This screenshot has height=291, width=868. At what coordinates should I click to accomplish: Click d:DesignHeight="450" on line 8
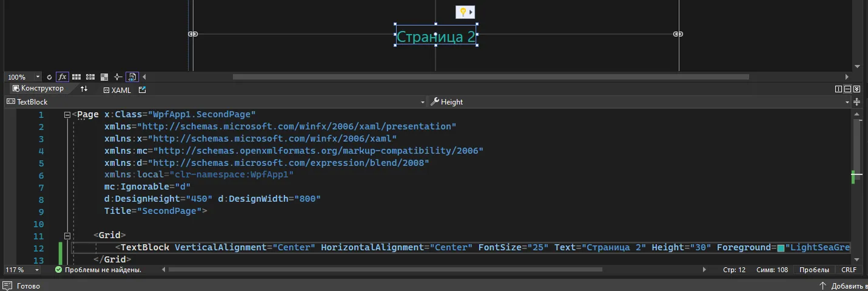click(158, 199)
